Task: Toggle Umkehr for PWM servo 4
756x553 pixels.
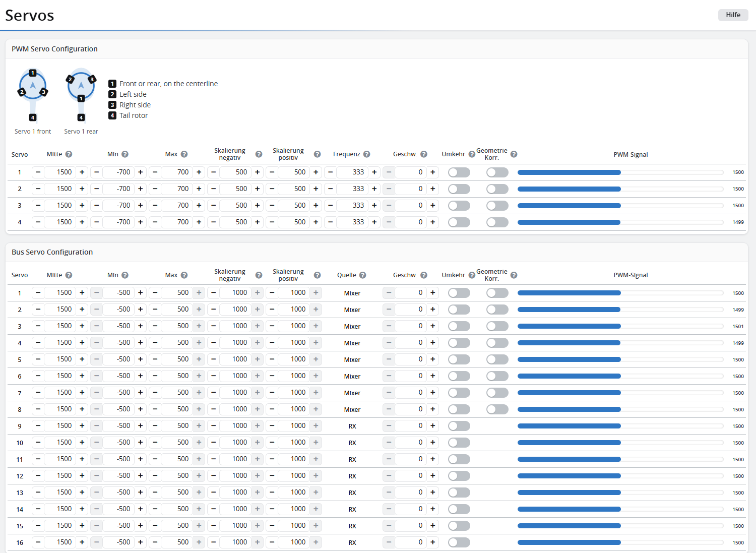Action: coord(459,222)
